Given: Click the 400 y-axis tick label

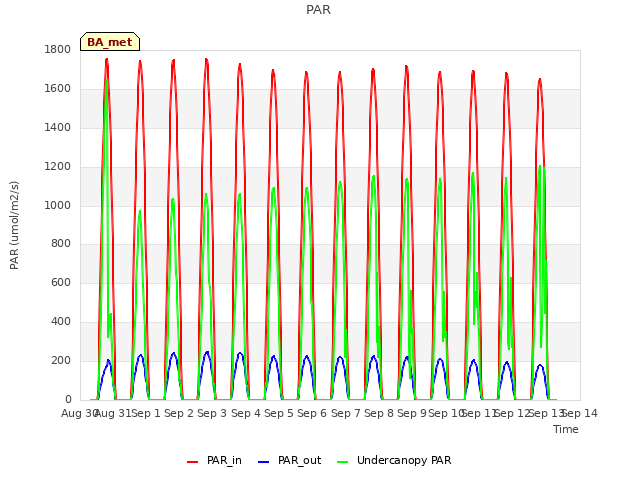Looking at the screenshot, I should point(61,322).
